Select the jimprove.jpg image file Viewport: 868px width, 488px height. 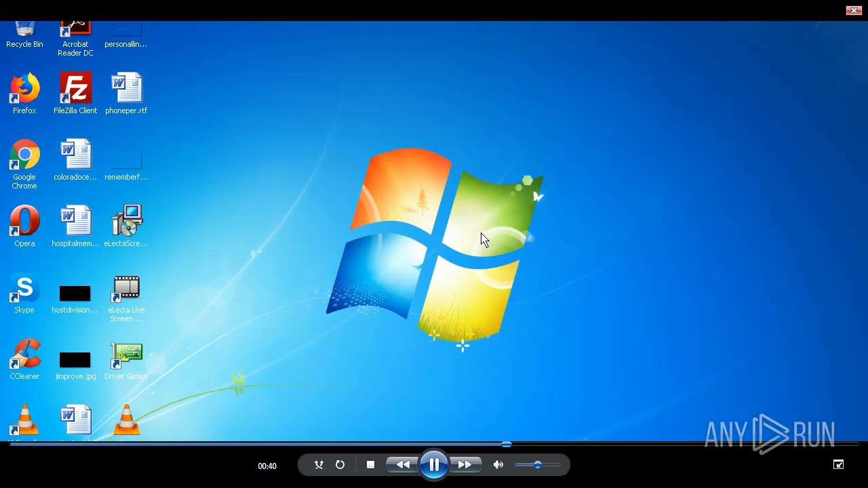75,365
